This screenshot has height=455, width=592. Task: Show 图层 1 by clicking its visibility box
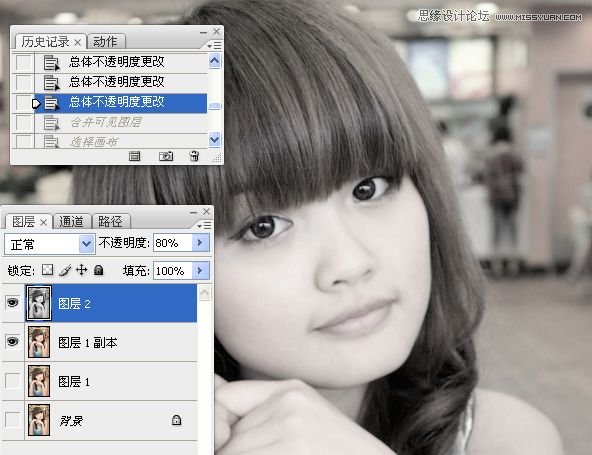point(12,381)
